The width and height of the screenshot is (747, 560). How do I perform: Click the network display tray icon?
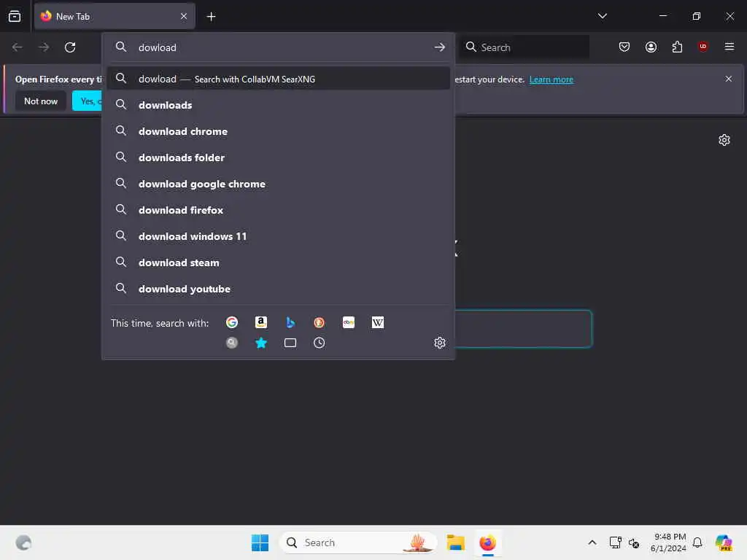[x=615, y=542]
